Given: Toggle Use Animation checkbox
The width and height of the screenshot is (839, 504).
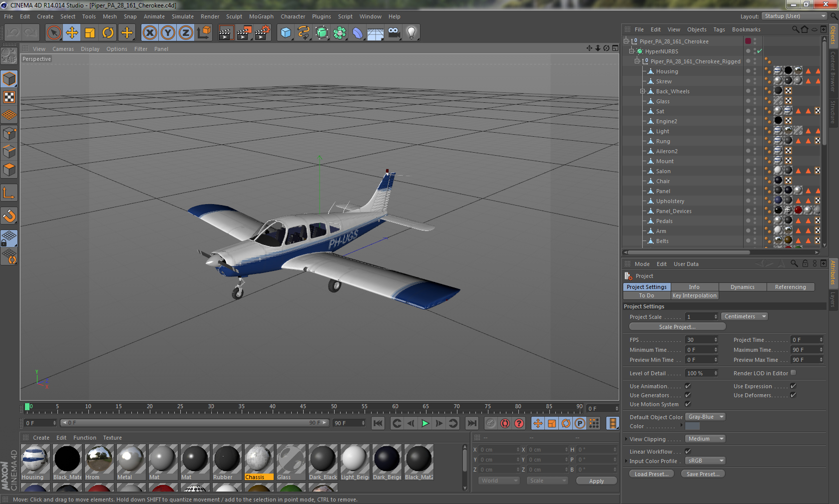Looking at the screenshot, I should click(x=688, y=386).
